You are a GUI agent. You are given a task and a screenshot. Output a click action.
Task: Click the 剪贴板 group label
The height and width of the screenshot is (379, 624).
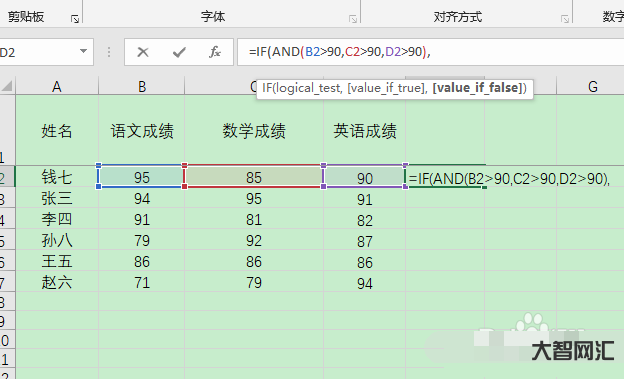26,17
